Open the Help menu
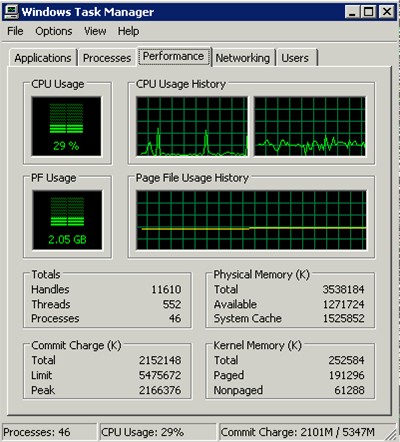 (128, 31)
